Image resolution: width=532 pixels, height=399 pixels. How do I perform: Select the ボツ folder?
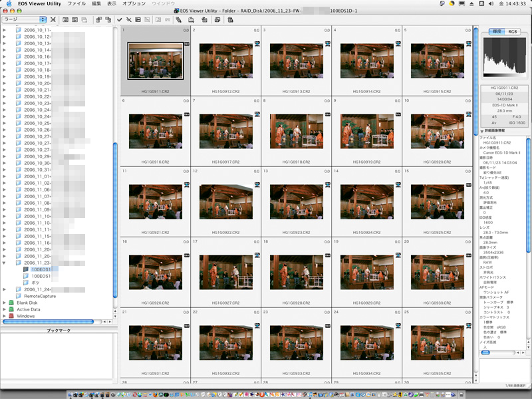tap(36, 283)
